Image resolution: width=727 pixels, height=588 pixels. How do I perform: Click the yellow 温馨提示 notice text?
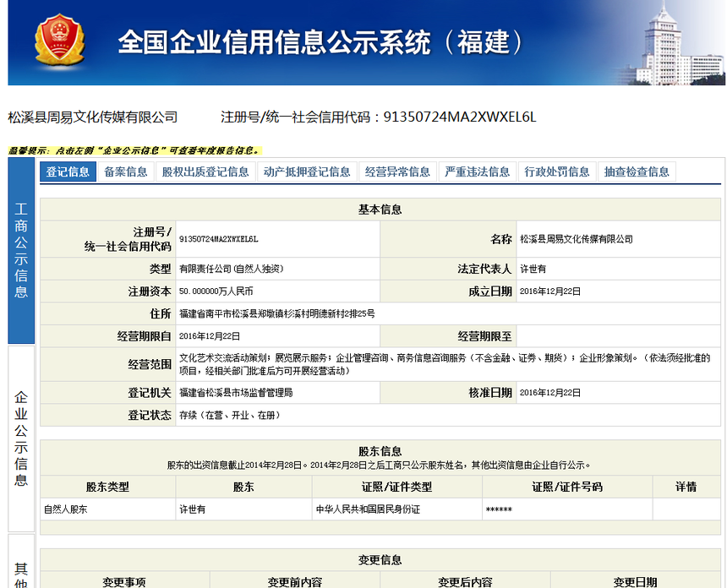pos(134,150)
